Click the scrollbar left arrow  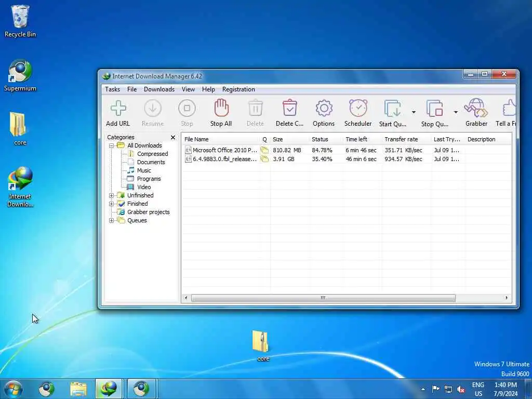(186, 298)
